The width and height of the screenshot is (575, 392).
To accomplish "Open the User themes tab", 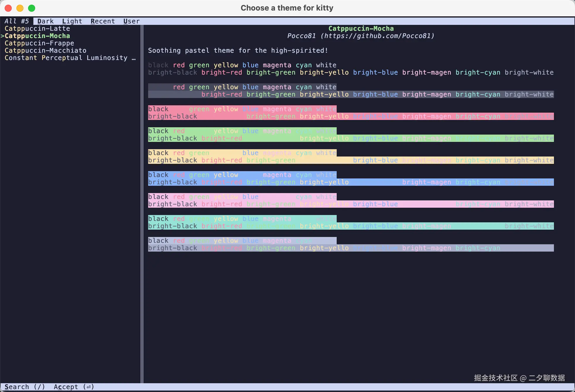I will [x=131, y=21].
